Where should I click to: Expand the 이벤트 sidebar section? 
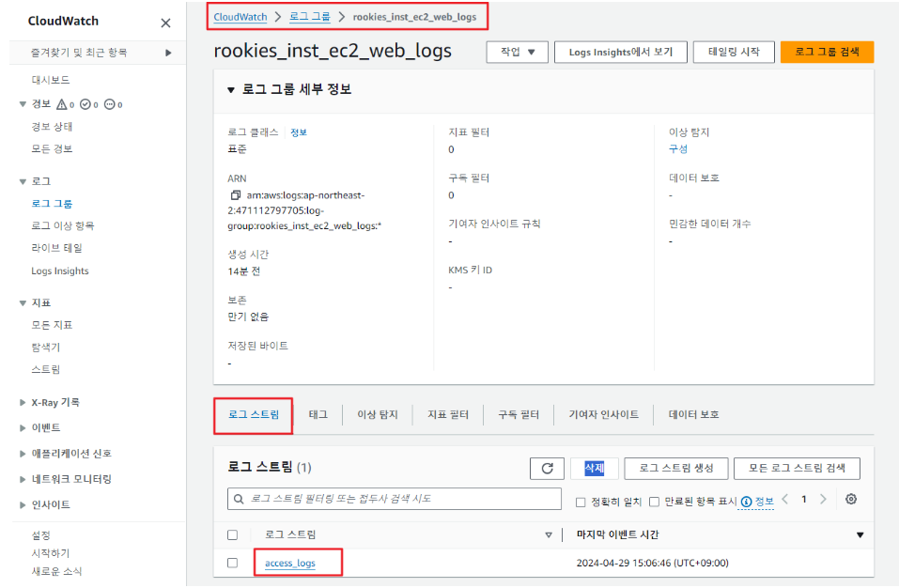pyautogui.click(x=23, y=428)
